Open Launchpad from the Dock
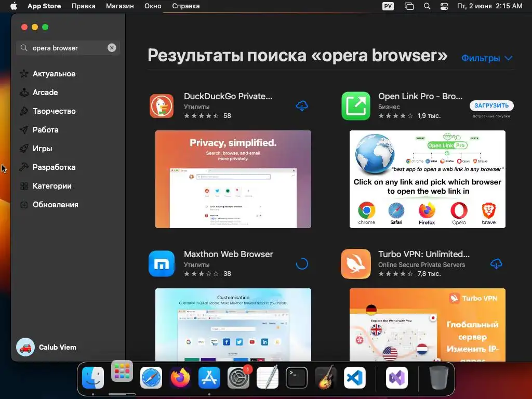 [x=122, y=371]
